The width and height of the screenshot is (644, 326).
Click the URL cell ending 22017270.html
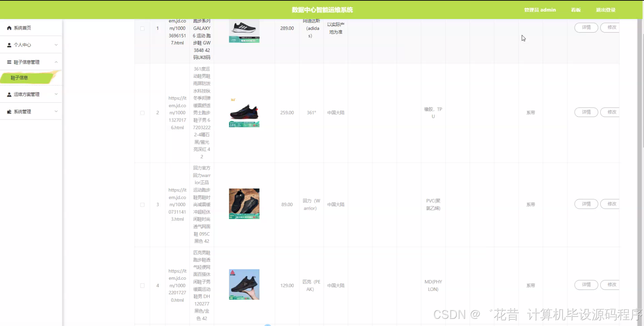pos(177,286)
